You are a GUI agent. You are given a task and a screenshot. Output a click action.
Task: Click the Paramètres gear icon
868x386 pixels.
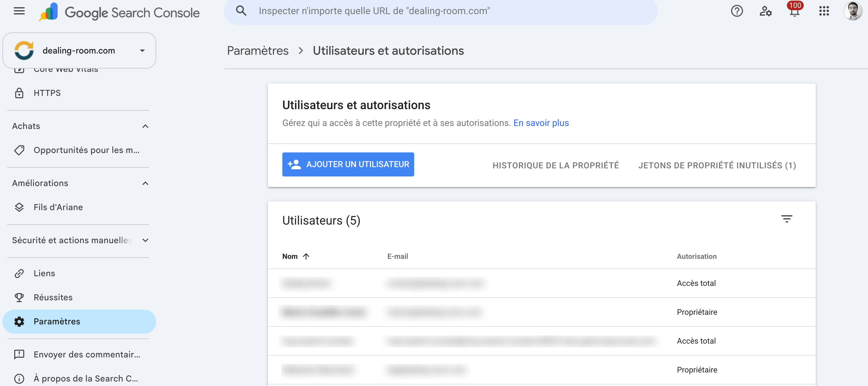pos(19,322)
